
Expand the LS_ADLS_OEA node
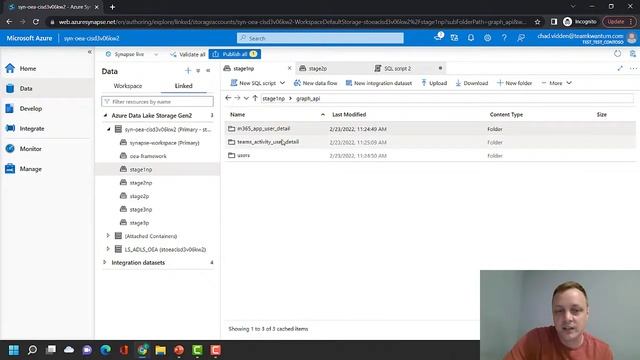pos(108,249)
